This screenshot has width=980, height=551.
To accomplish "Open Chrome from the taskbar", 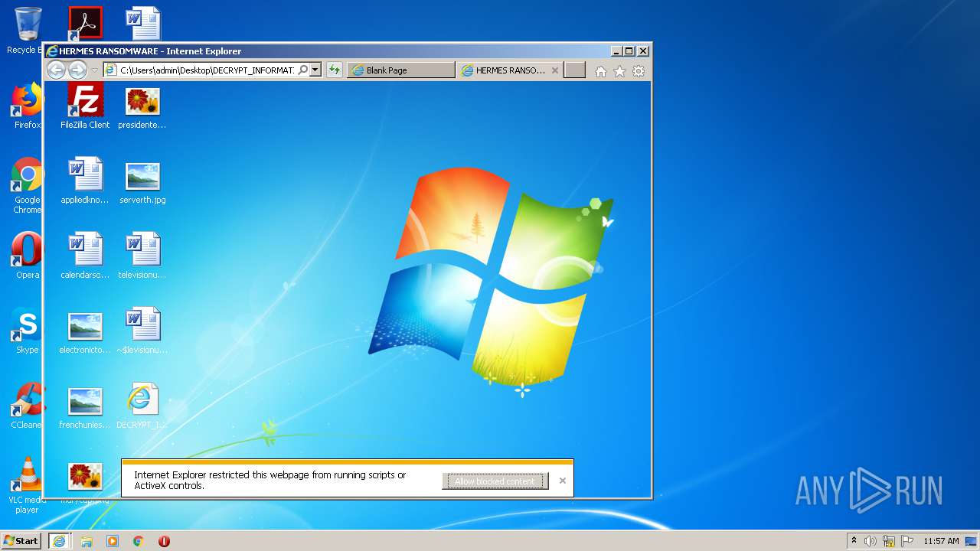I will click(139, 541).
